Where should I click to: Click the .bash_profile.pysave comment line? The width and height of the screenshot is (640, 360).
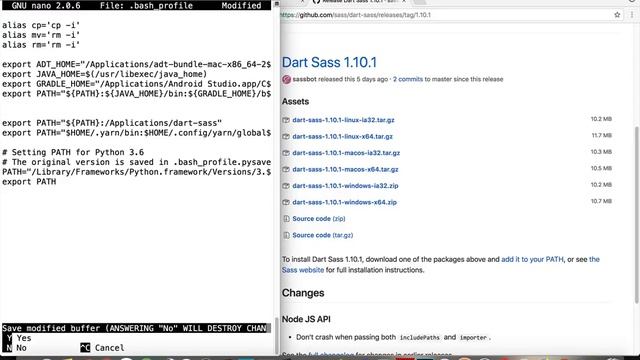[x=136, y=162]
